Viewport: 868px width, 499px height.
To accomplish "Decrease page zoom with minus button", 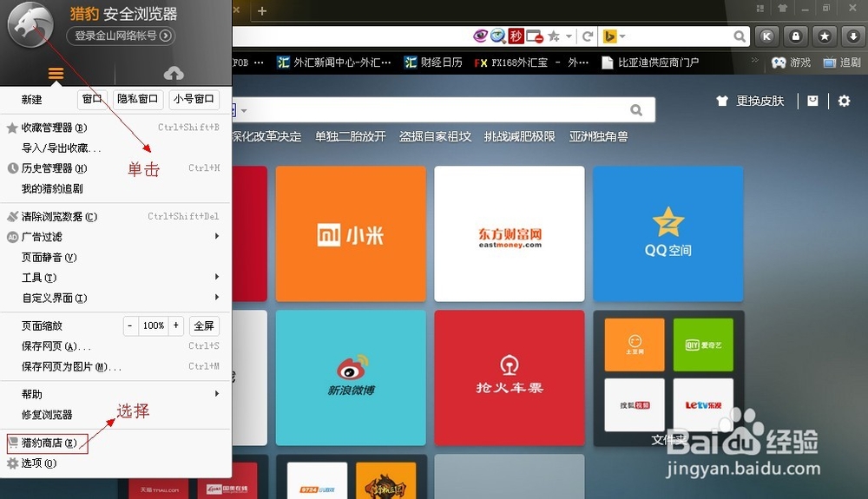I will point(129,325).
